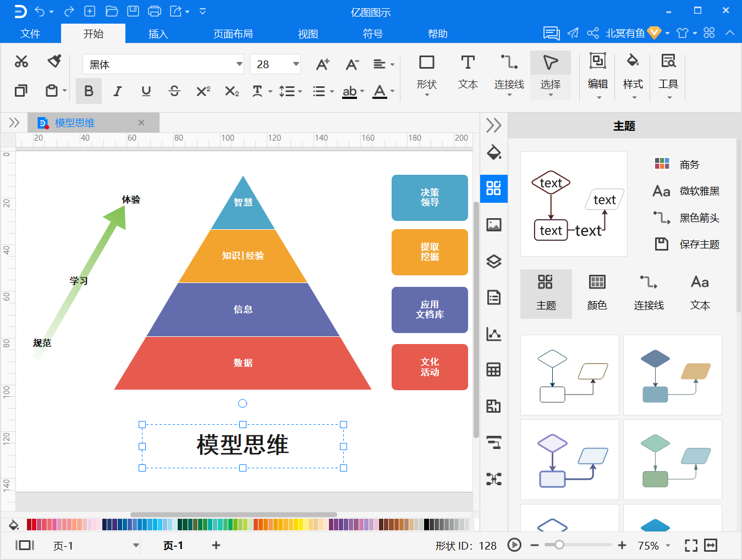
Task: Apply subscript formatting
Action: pos(232,91)
